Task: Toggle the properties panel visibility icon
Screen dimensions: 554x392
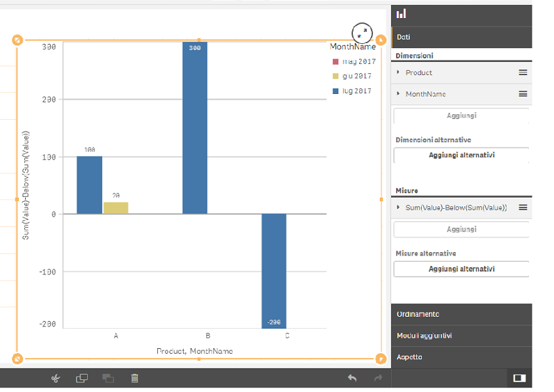Action: tap(519, 379)
